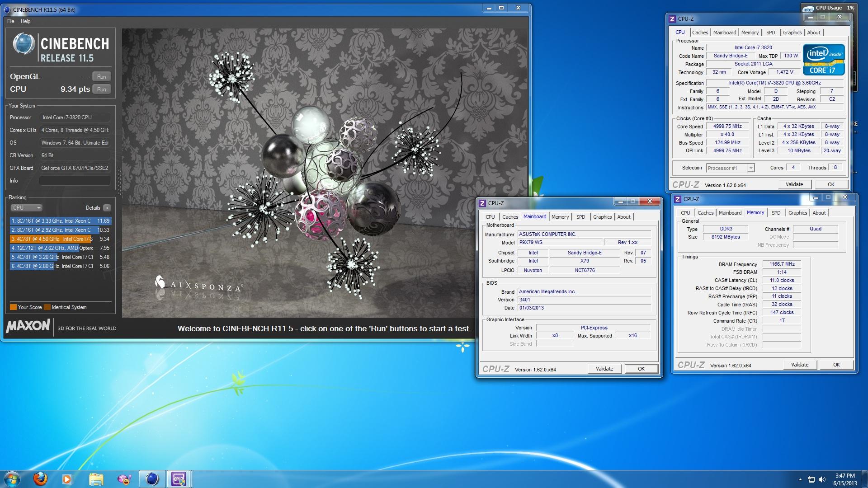This screenshot has height=488, width=868.
Task: Open the Windows Start orb
Action: pos(12,479)
